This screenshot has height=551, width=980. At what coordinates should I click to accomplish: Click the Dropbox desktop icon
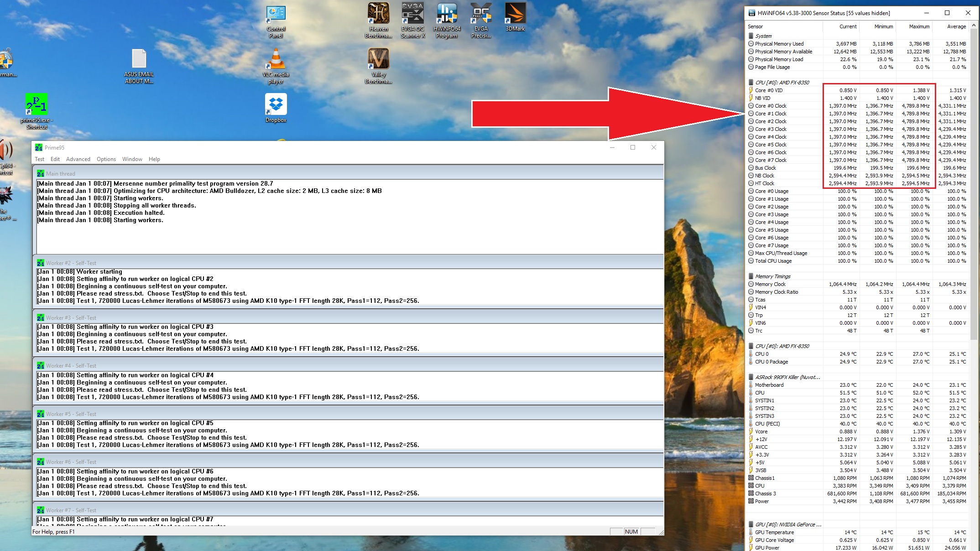click(275, 105)
